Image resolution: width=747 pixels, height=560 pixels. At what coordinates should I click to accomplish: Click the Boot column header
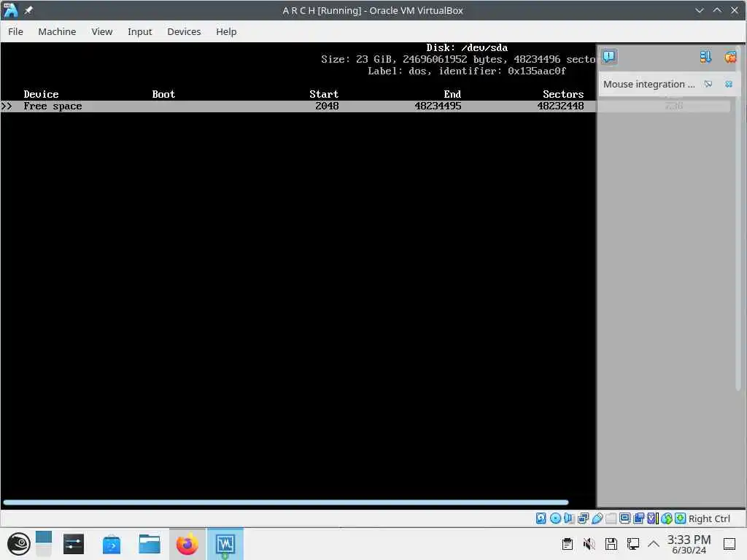(163, 94)
